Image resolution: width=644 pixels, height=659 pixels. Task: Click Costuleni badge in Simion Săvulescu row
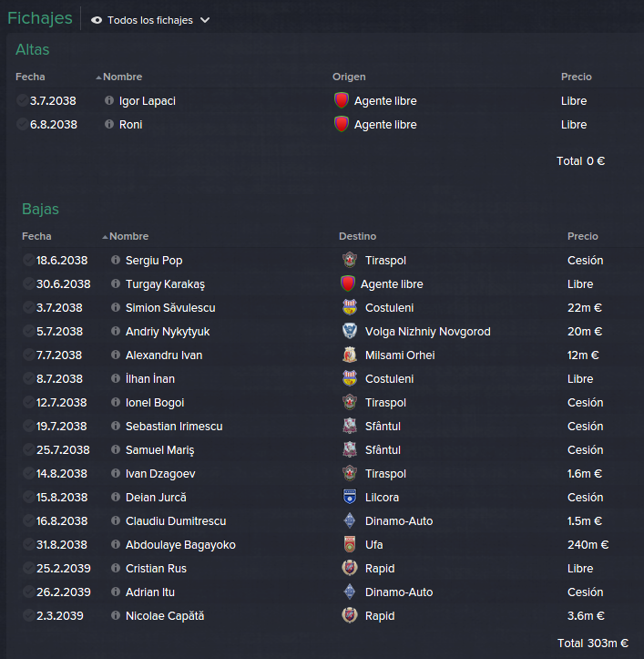(350, 307)
